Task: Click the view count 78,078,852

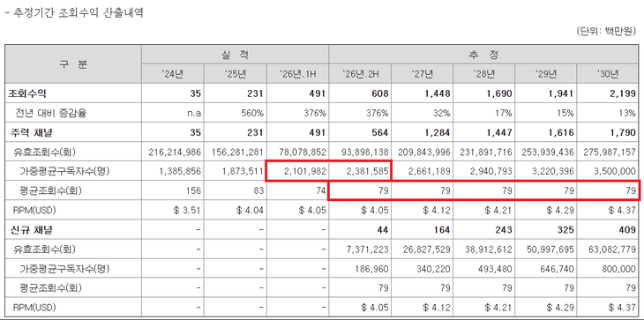Action: point(302,153)
